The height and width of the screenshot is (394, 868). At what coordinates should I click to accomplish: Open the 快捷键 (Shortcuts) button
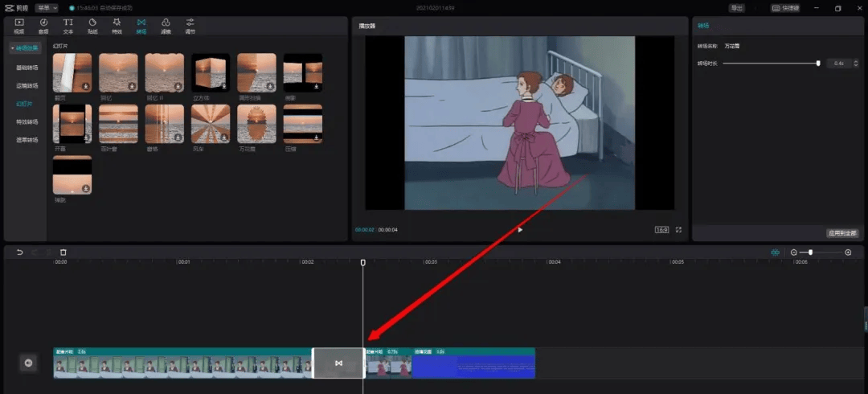785,8
